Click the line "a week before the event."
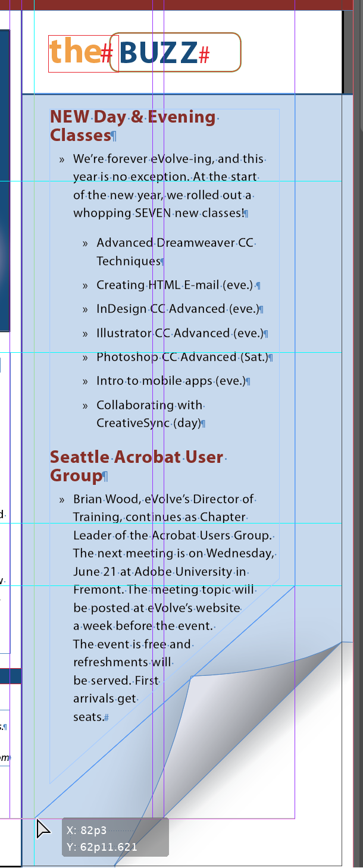Image resolution: width=363 pixels, height=868 pixels. [x=143, y=626]
